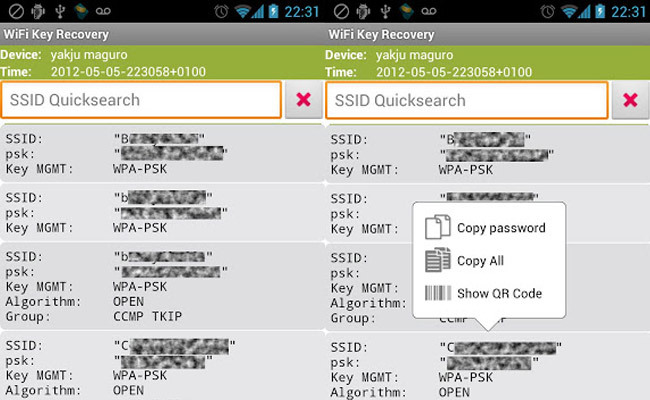Clear the left SSID Quicksearch with red X
This screenshot has height=400, width=650.
(303, 99)
